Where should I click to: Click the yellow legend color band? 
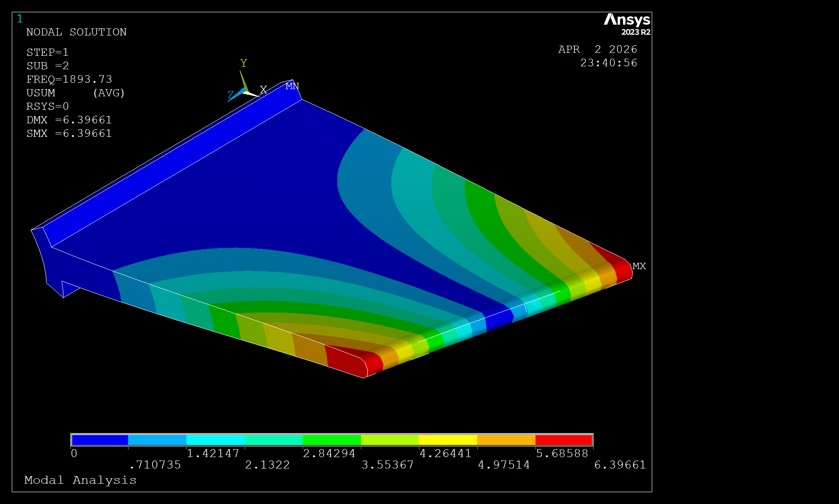pos(448,440)
